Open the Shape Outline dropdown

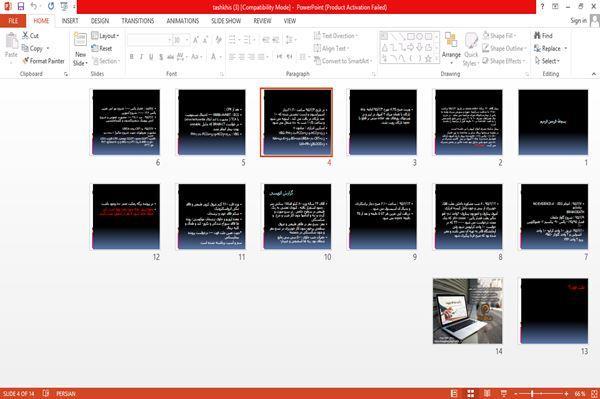[x=504, y=48]
